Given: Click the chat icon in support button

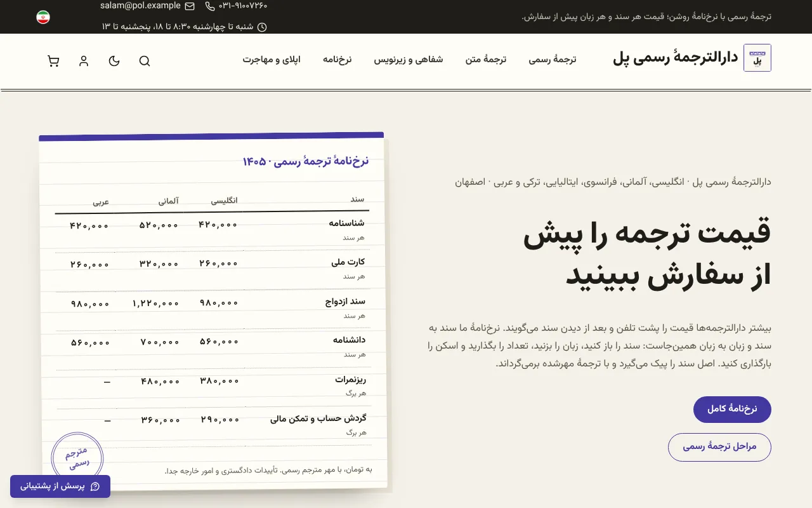Looking at the screenshot, I should [x=95, y=486].
